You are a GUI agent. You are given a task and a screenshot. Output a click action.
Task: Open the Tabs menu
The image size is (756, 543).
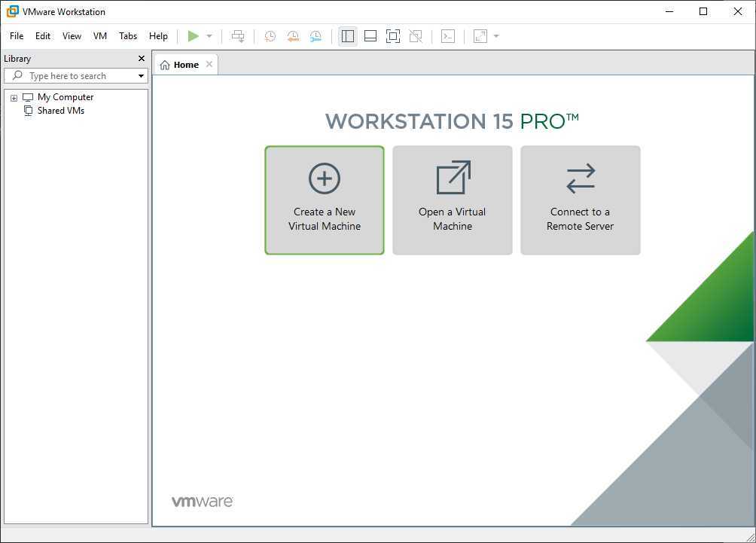click(128, 36)
